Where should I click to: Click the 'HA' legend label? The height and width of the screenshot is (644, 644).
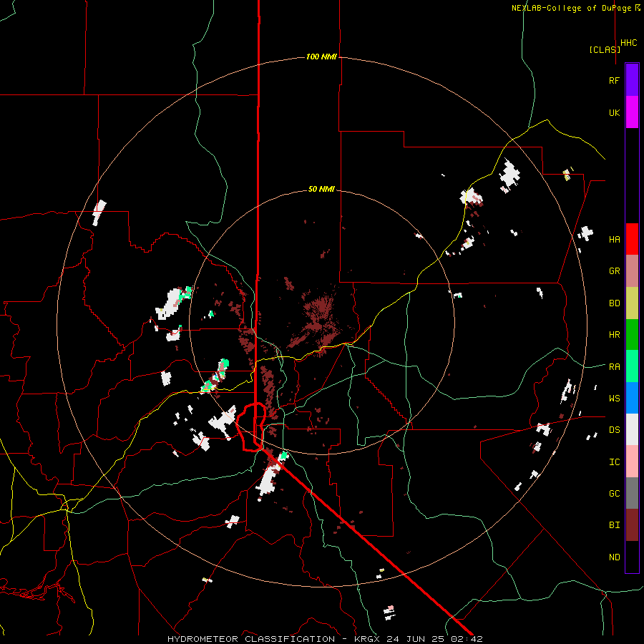click(x=614, y=240)
